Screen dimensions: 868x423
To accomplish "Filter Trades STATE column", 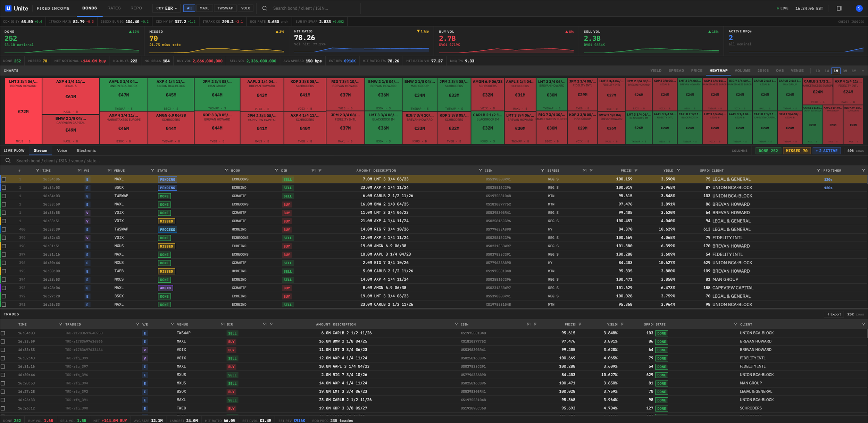I will click(735, 324).
